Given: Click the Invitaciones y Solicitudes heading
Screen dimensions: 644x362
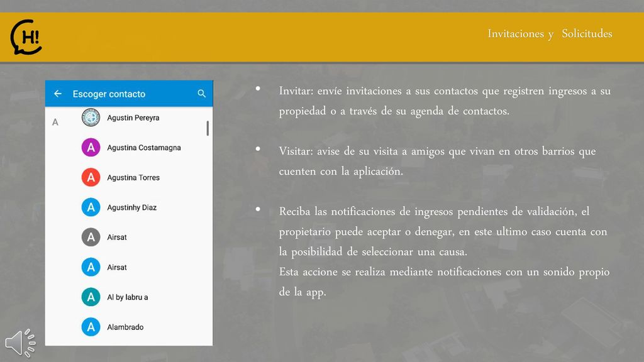Looking at the screenshot, I should point(550,34).
